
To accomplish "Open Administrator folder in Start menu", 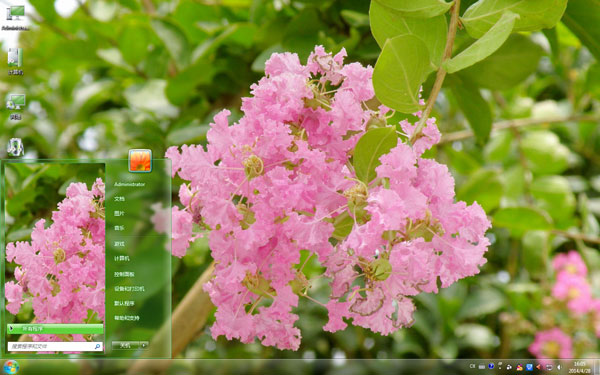I will point(129,184).
